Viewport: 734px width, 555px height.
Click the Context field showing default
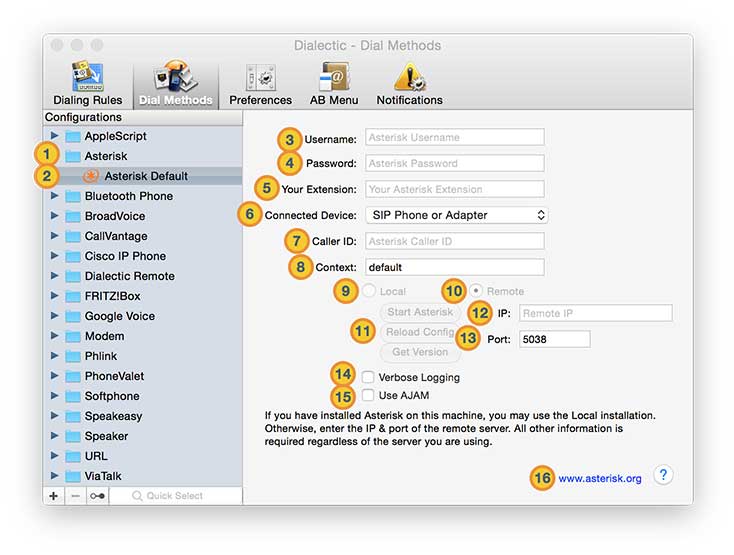point(455,267)
